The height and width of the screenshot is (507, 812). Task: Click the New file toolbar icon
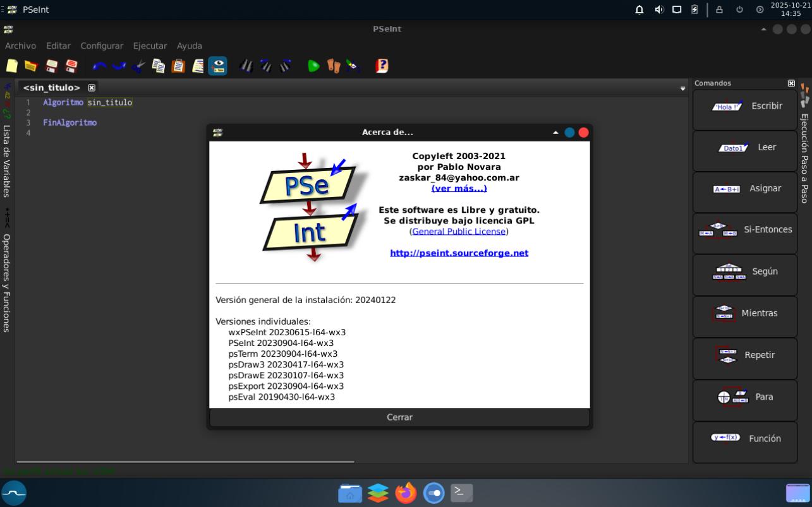pyautogui.click(x=12, y=66)
